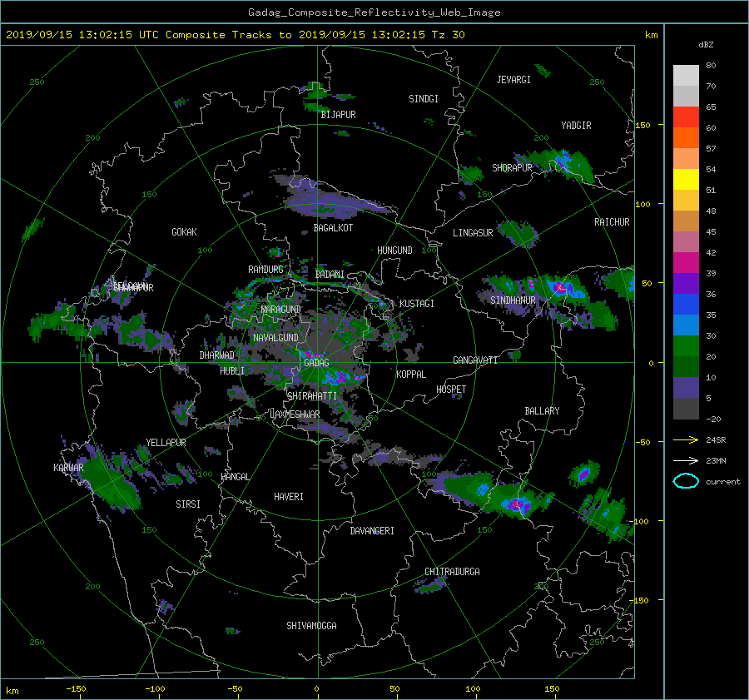Click the BADAMI city label
The width and height of the screenshot is (749, 700).
[330, 275]
